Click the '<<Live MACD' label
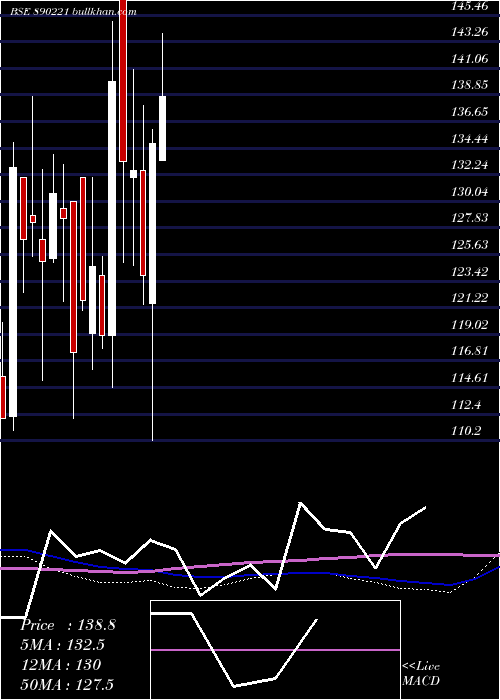The image size is (500, 700). point(421,674)
